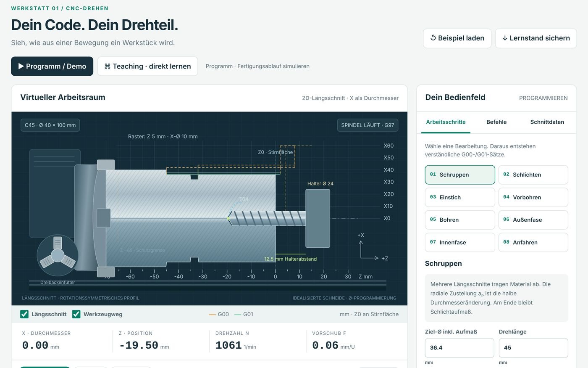588x368 pixels.
Task: Click the command icon on Teaching button
Action: (x=108, y=66)
